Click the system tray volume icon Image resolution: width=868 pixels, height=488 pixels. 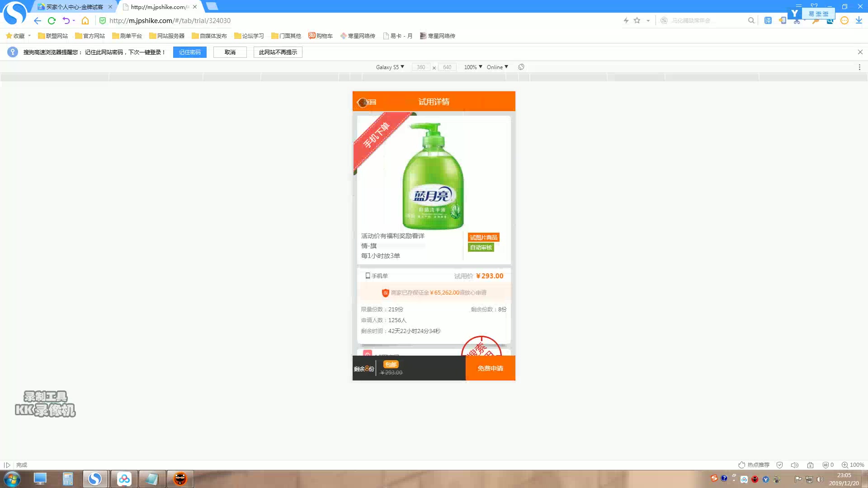(x=820, y=479)
